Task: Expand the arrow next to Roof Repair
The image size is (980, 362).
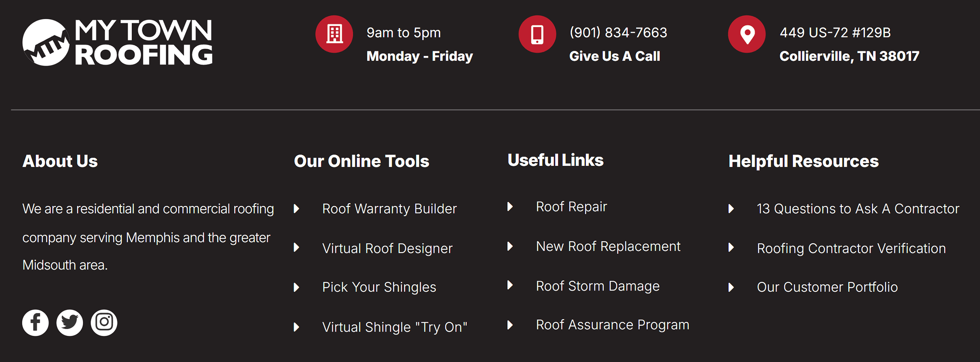Action: tap(511, 206)
